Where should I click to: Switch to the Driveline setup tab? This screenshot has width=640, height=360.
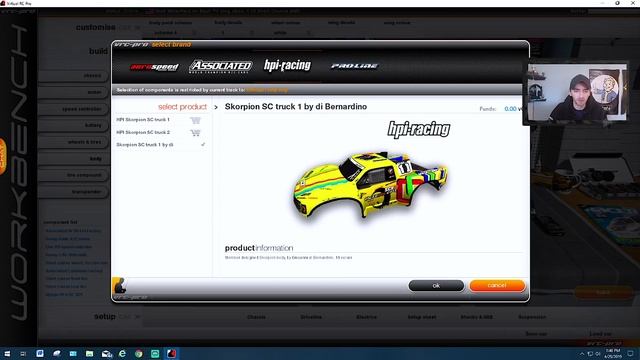click(311, 317)
